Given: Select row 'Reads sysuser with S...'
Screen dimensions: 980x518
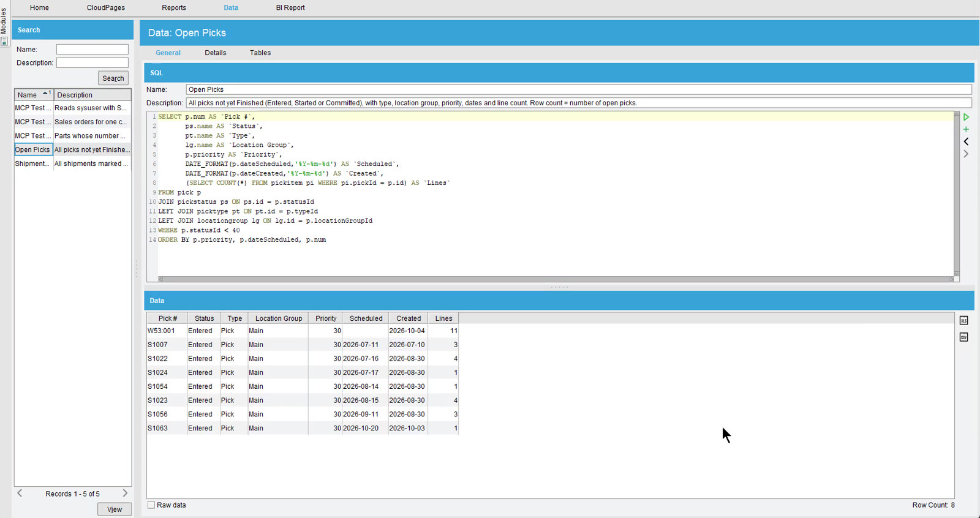Looking at the screenshot, I should click(73, 108).
